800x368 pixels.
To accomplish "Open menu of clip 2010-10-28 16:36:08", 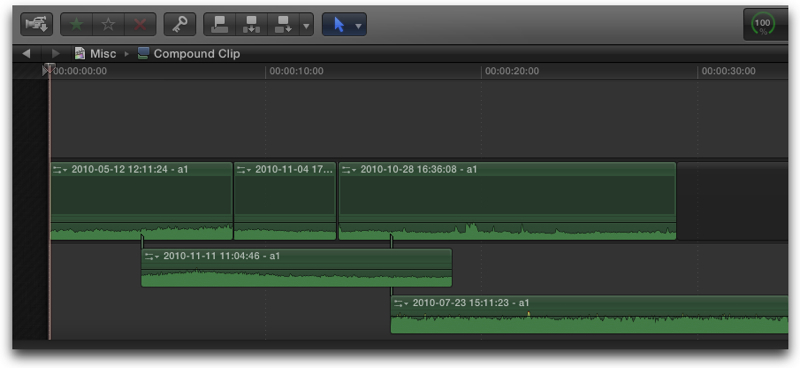I will coord(349,170).
